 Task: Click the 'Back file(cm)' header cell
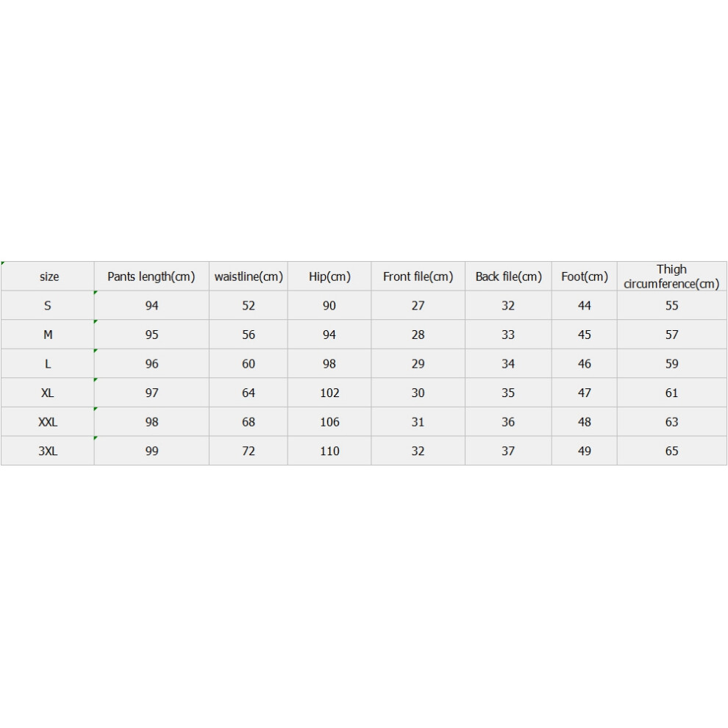coord(508,276)
